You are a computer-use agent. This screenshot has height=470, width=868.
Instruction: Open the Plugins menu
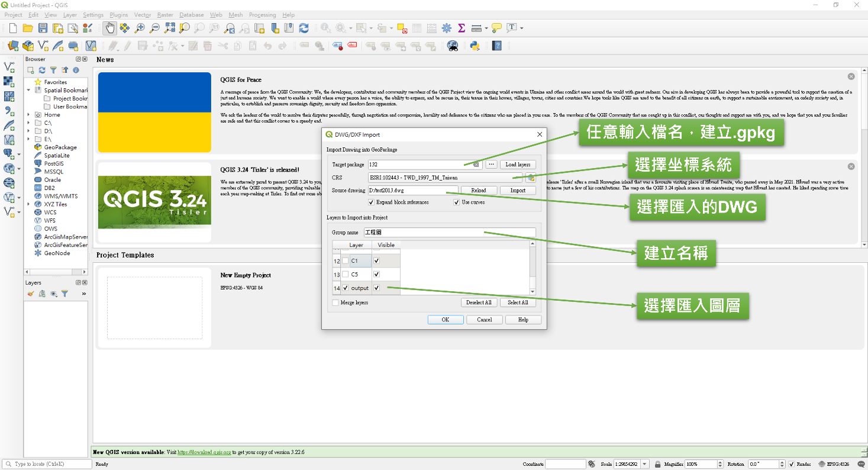click(118, 15)
